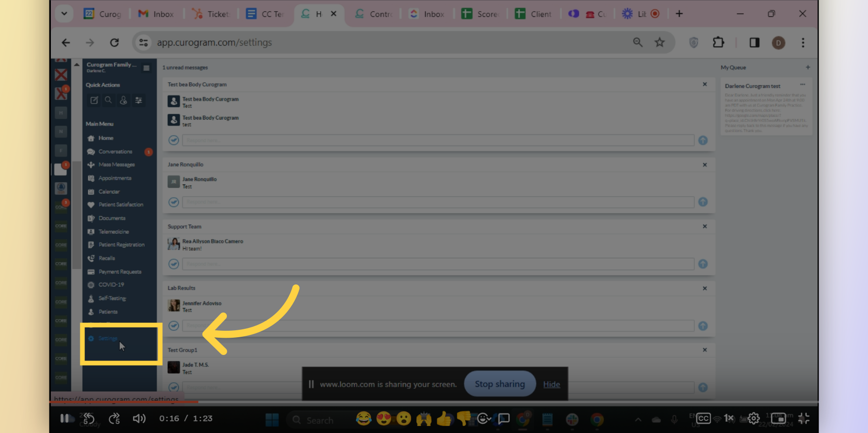Click the compose new message quick action
The height and width of the screenshot is (433, 868).
[94, 100]
